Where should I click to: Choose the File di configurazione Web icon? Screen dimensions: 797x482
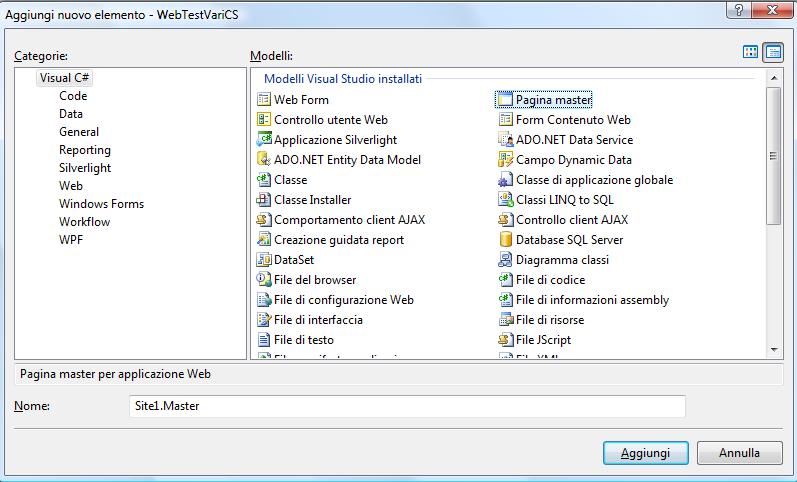click(264, 299)
